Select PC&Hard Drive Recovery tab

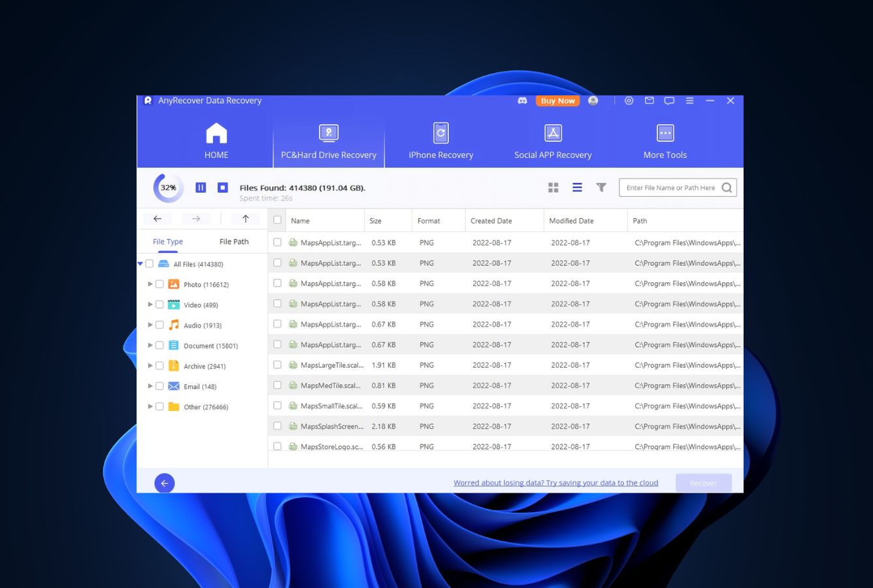coord(329,141)
